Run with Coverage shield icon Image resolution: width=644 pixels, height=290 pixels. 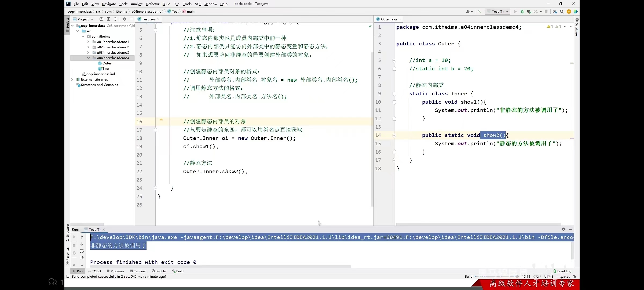529,12
